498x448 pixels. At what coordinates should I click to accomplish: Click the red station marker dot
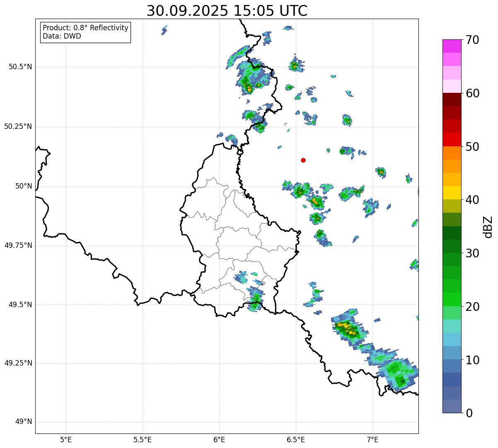(303, 160)
